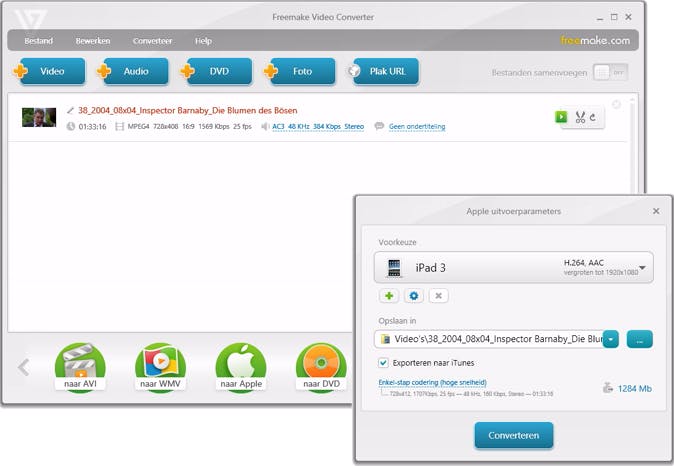Edit preset with the gear icon
The width and height of the screenshot is (674, 466).
point(414,296)
